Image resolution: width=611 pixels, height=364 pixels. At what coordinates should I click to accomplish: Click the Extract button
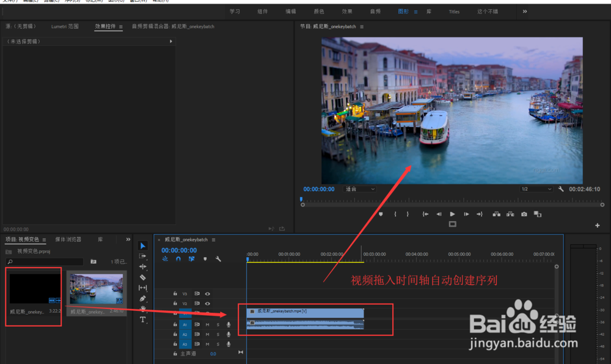(x=510, y=214)
